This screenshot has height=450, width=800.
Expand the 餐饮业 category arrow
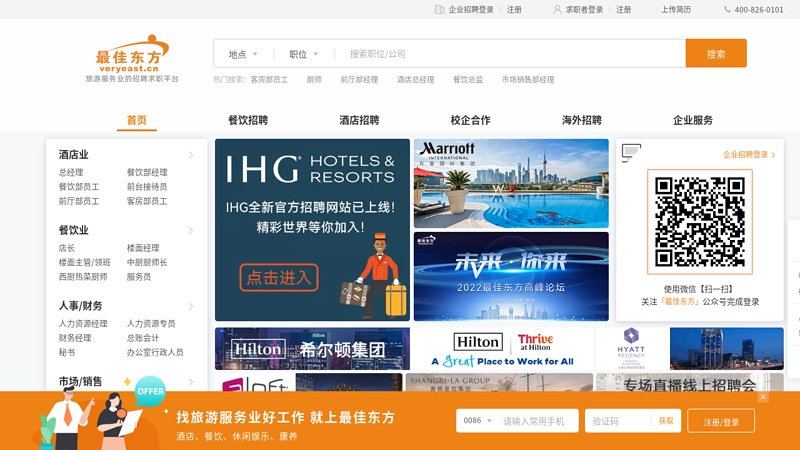pyautogui.click(x=191, y=231)
